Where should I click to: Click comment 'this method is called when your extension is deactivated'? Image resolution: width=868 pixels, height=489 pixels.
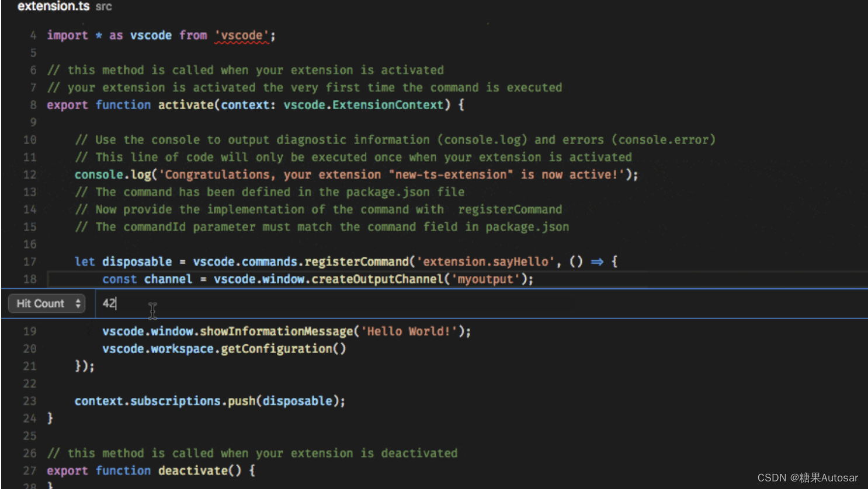252,453
